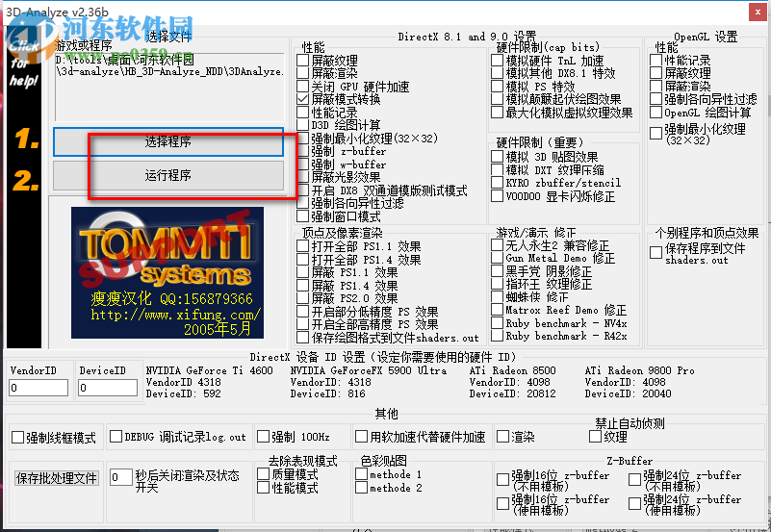The width and height of the screenshot is (771, 532).
Task: Enable DirectX 屏蔽渲染 checkbox
Action: 303,73
